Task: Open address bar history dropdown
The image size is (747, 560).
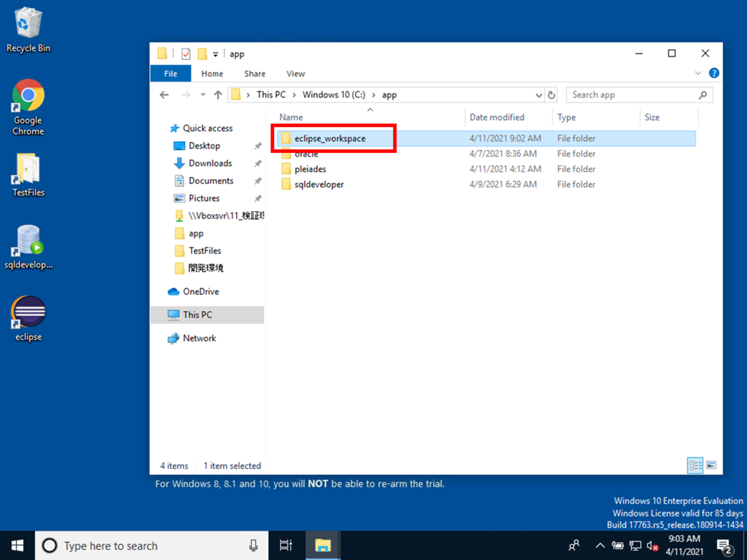Action: [539, 95]
